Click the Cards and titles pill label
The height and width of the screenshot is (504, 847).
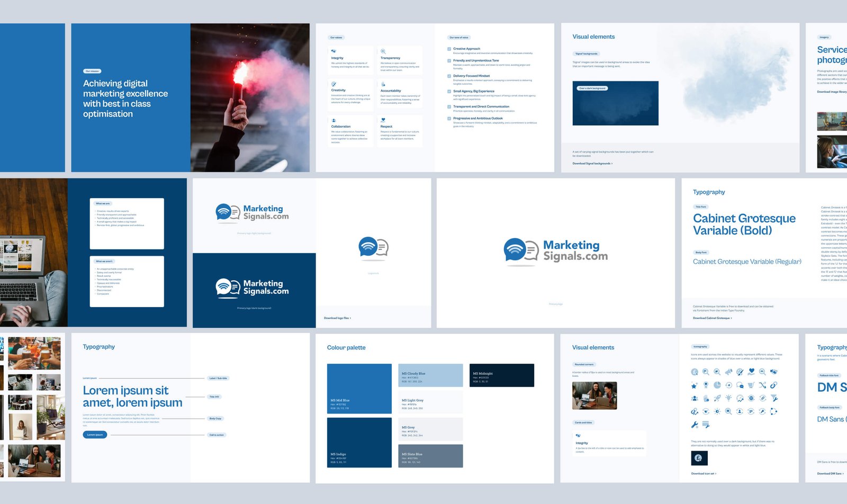[583, 422]
